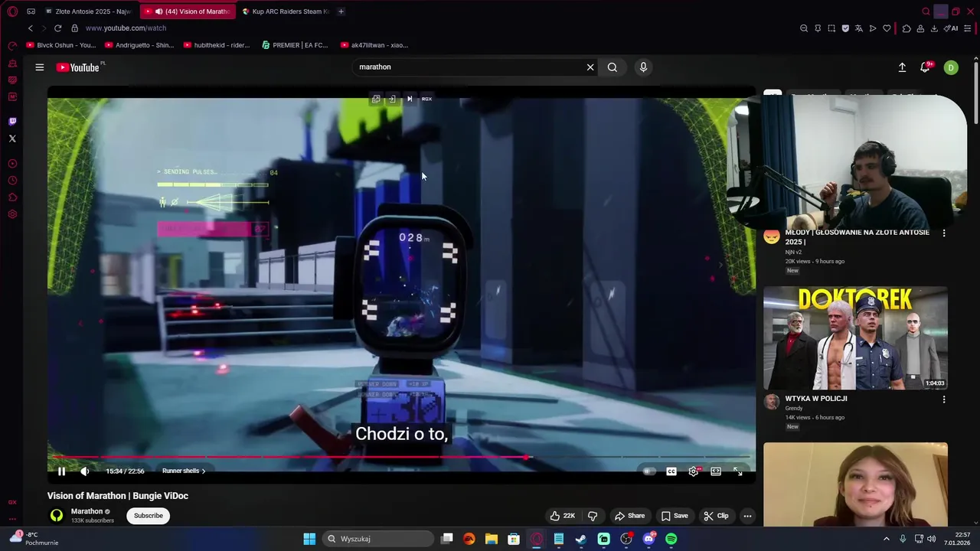Open the Marathon channel name link
The image size is (980, 551).
pos(87,511)
